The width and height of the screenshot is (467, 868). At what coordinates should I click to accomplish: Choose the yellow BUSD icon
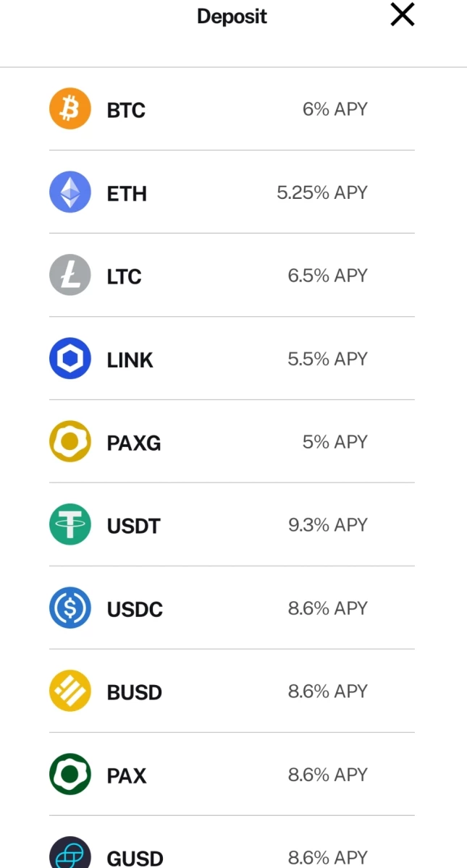pos(70,691)
